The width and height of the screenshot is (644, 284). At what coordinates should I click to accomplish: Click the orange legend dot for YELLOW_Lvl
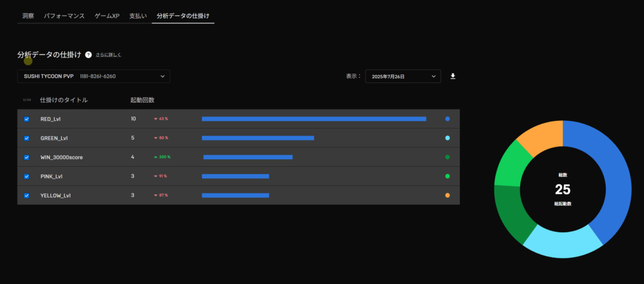click(x=447, y=195)
